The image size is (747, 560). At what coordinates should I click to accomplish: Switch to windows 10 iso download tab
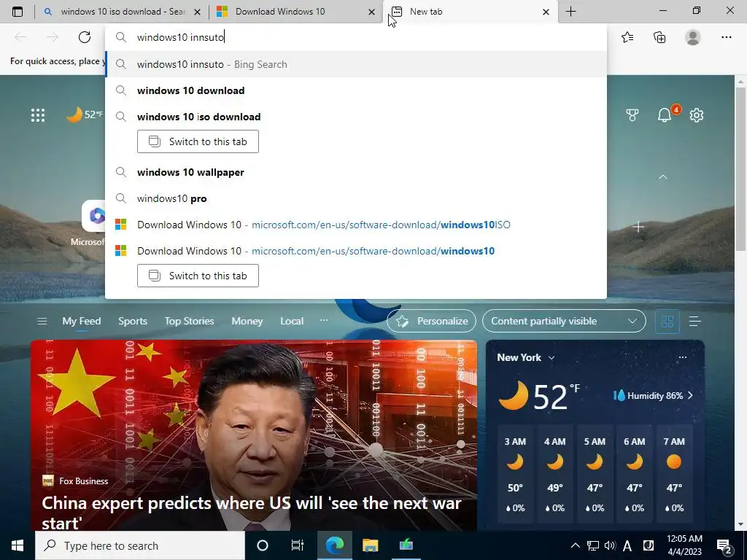pos(122,12)
